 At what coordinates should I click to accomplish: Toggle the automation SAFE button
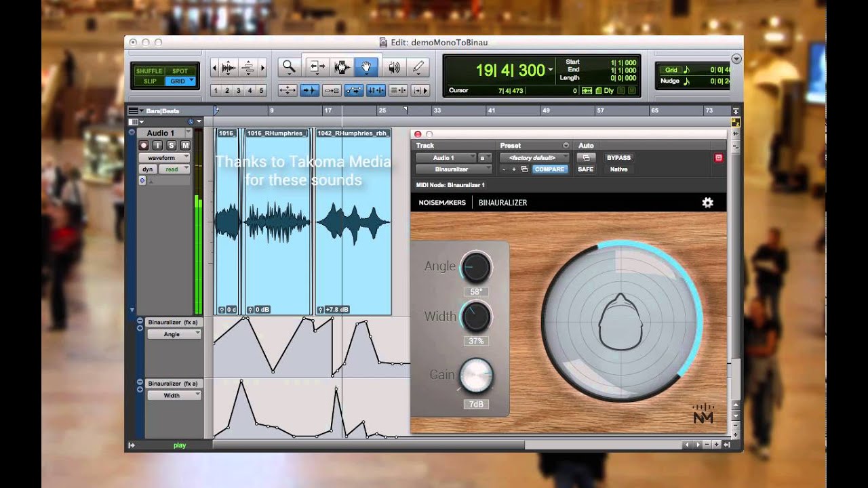point(585,169)
